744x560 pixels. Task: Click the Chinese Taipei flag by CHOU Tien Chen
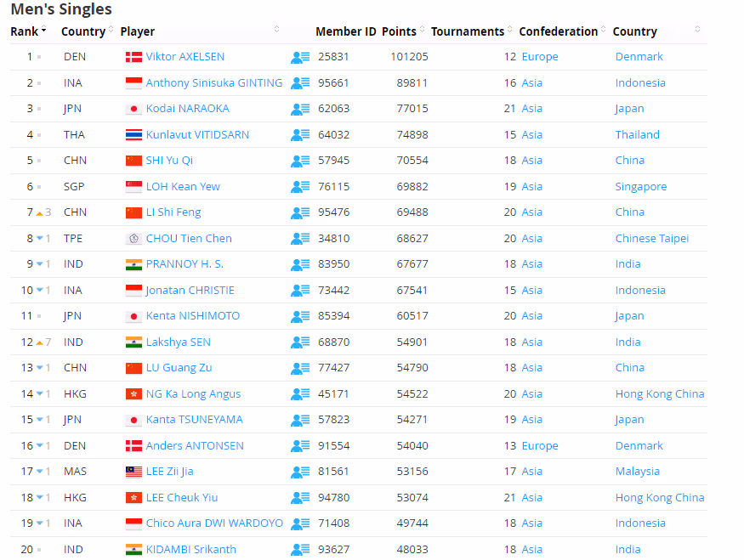point(133,239)
